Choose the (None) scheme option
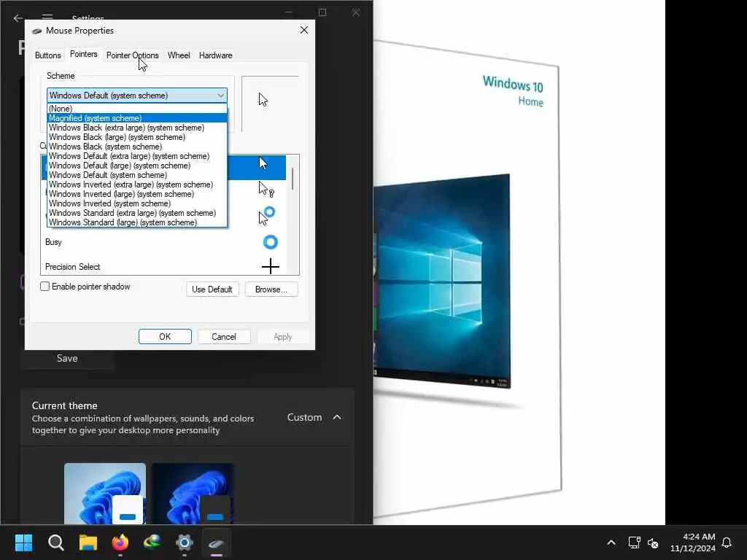The image size is (747, 560). click(137, 109)
